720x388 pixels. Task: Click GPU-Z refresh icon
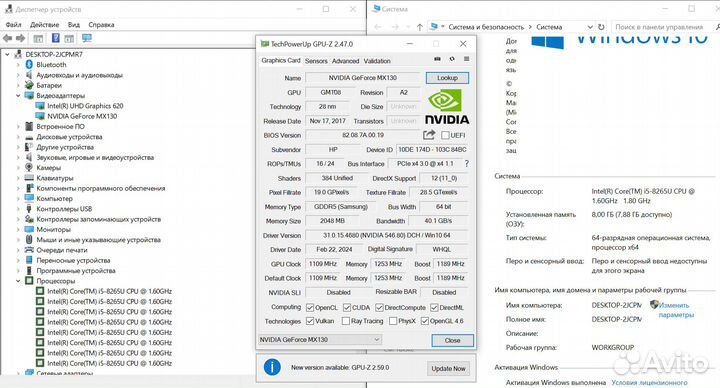point(452,59)
